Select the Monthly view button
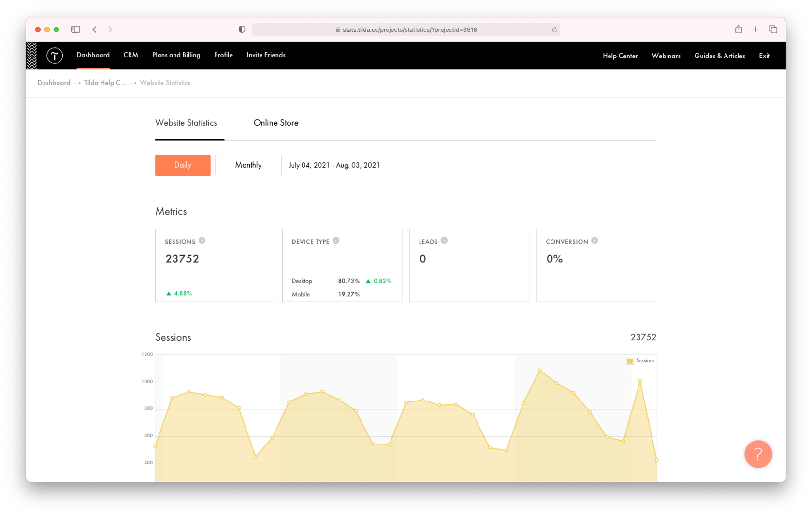The image size is (812, 516). click(x=248, y=165)
